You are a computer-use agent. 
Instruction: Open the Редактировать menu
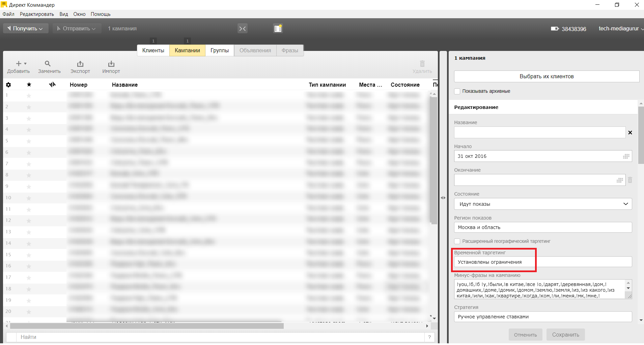point(37,14)
